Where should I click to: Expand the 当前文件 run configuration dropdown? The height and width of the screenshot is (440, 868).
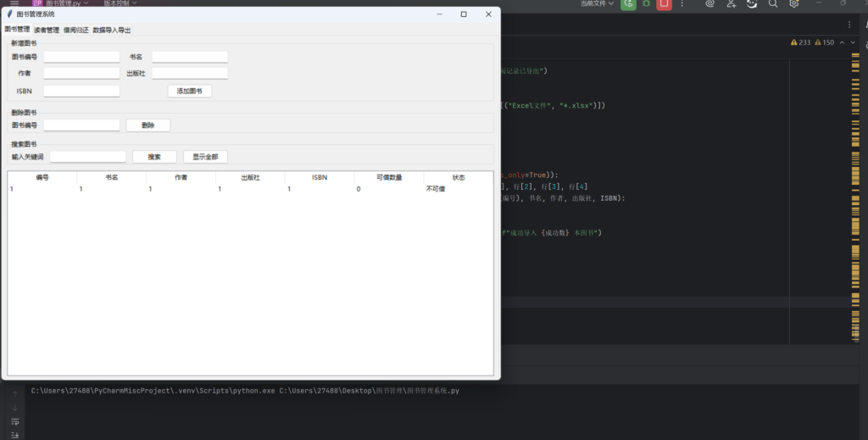point(598,3)
